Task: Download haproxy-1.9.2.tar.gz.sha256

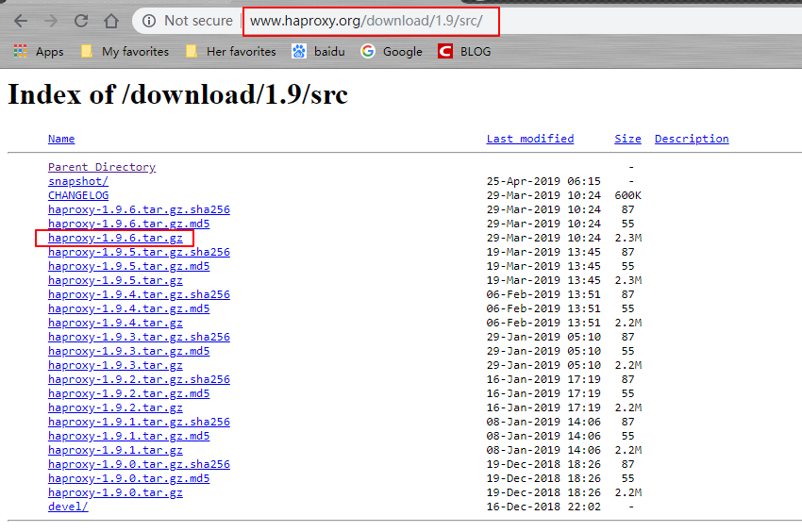Action: tap(139, 379)
